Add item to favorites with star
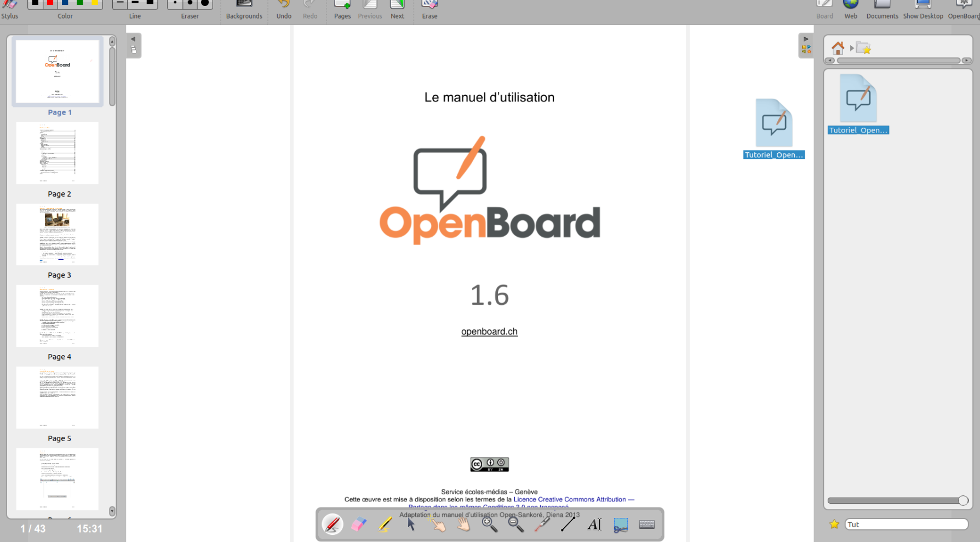Screen dimensions: 980x542 point(834,524)
